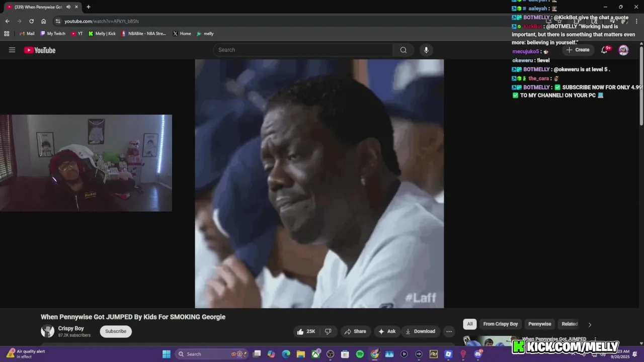Go forward in the browser
This screenshot has width=644, height=362.
20,21
